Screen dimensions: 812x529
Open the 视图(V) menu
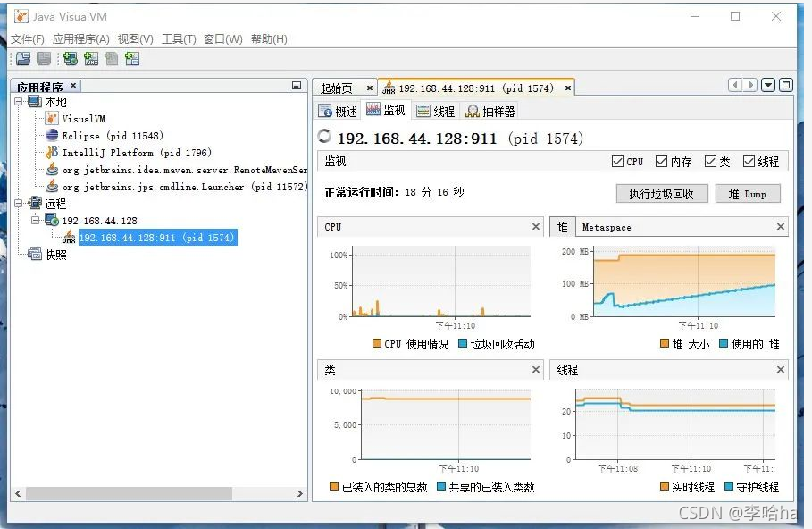[x=135, y=38]
